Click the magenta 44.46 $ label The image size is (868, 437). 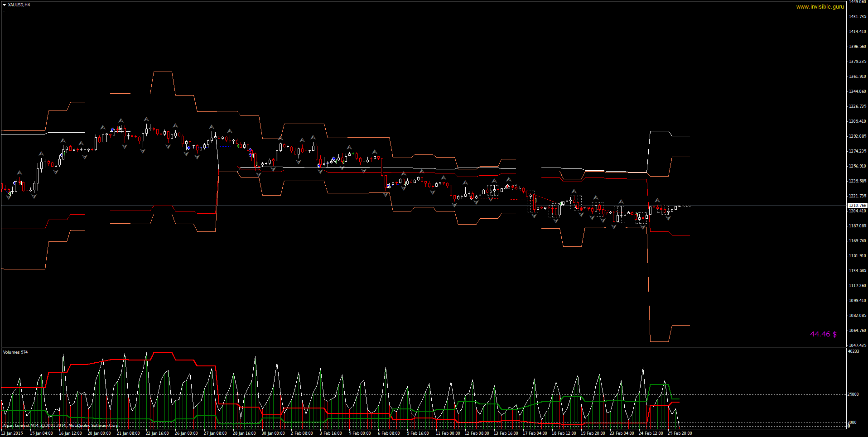click(823, 334)
